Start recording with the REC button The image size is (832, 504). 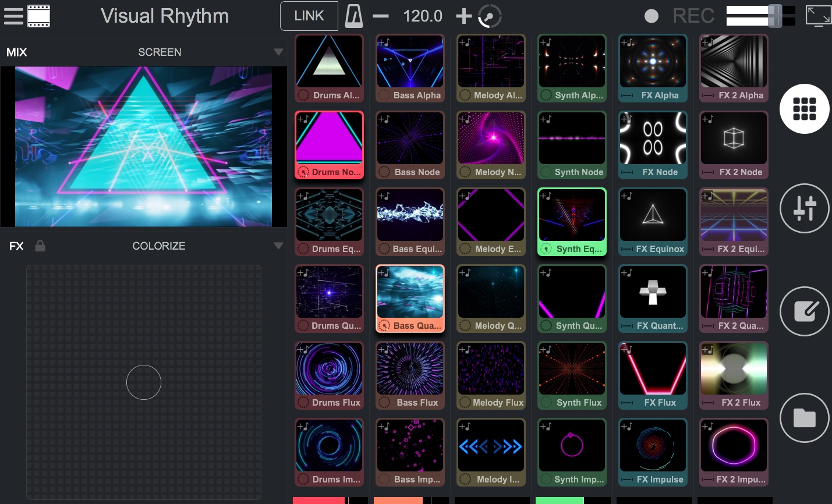click(693, 16)
